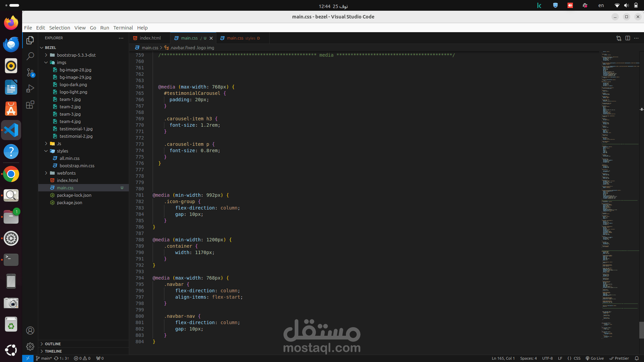
Task: Open the Accounts icon in activity bar
Action: click(30, 331)
